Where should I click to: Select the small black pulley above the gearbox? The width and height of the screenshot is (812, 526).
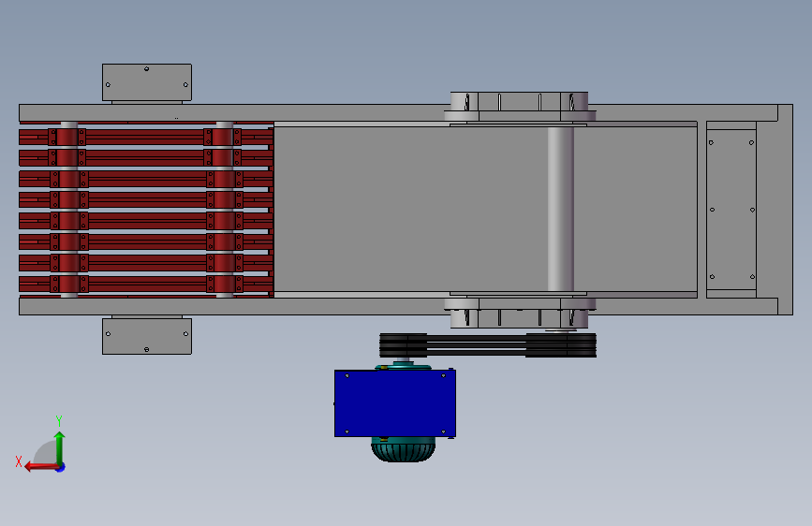click(x=404, y=345)
